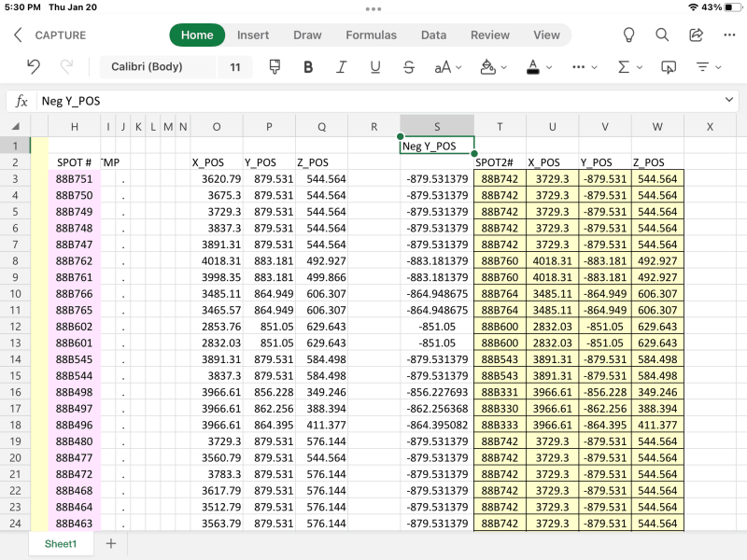Screen dimensions: 747x560
Task: Redo the last undone action
Action: pos(66,66)
